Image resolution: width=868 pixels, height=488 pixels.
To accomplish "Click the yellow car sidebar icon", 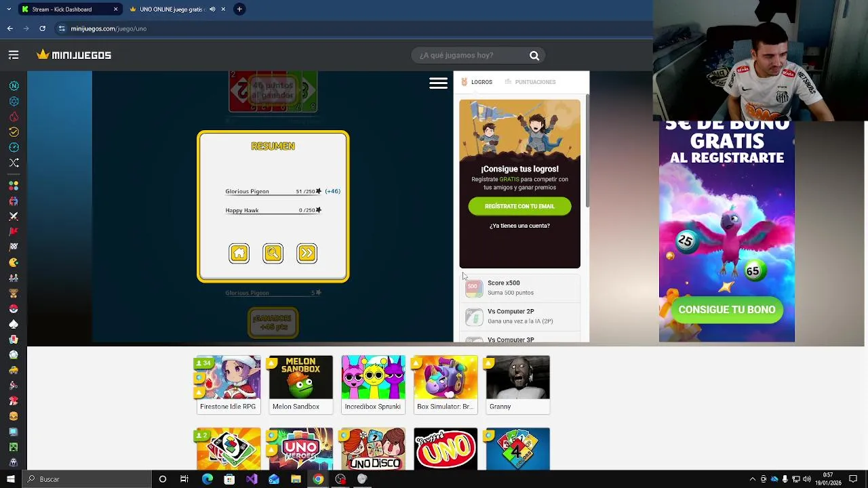I will (14, 370).
